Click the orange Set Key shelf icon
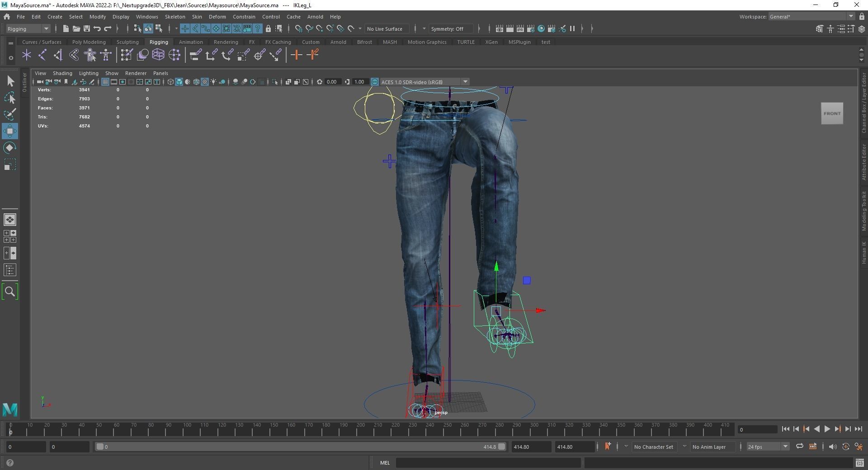Viewport: 868px width, 470px height. pyautogui.click(x=297, y=55)
